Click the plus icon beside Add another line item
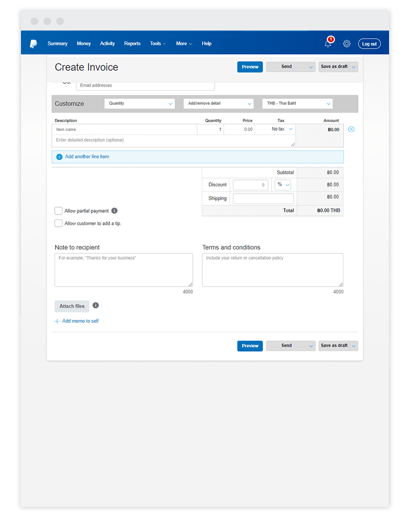Screen dimensions: 410x532 (x=59, y=157)
